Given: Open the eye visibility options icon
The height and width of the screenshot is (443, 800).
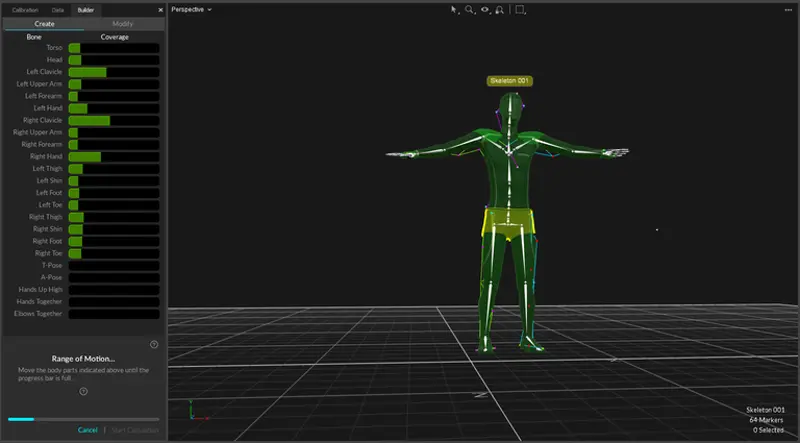Looking at the screenshot, I should click(x=486, y=9).
